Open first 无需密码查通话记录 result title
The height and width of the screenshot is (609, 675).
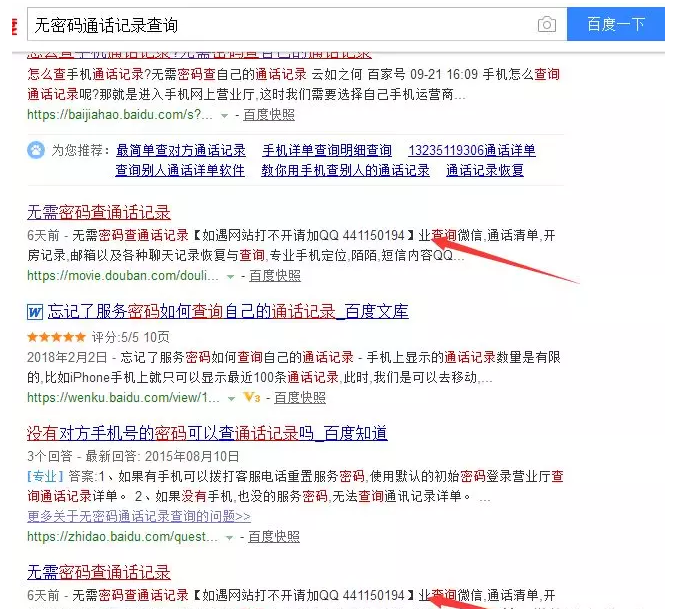pyautogui.click(x=99, y=212)
